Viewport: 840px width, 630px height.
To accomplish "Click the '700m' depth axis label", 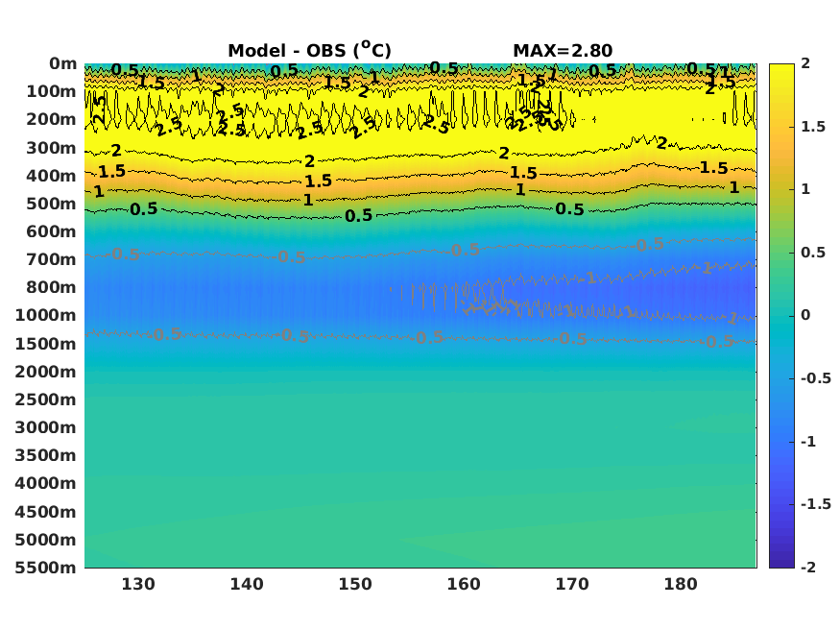I will point(52,260).
